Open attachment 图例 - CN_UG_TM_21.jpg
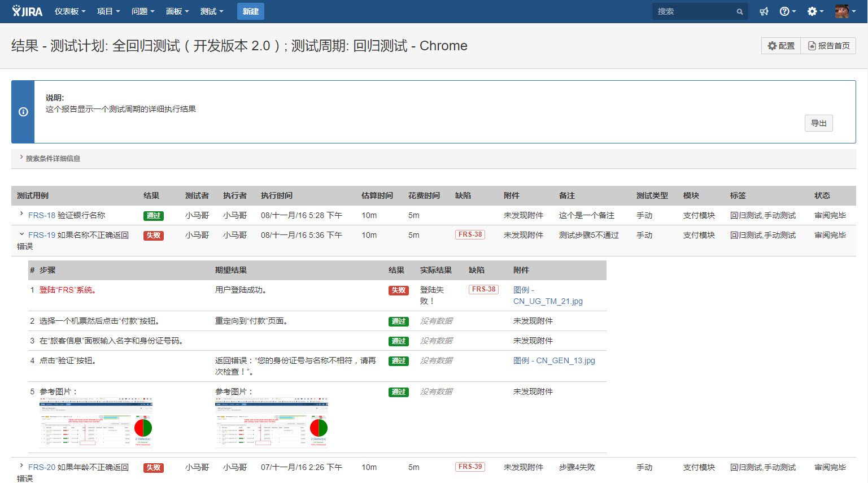The image size is (868, 483). tap(548, 295)
